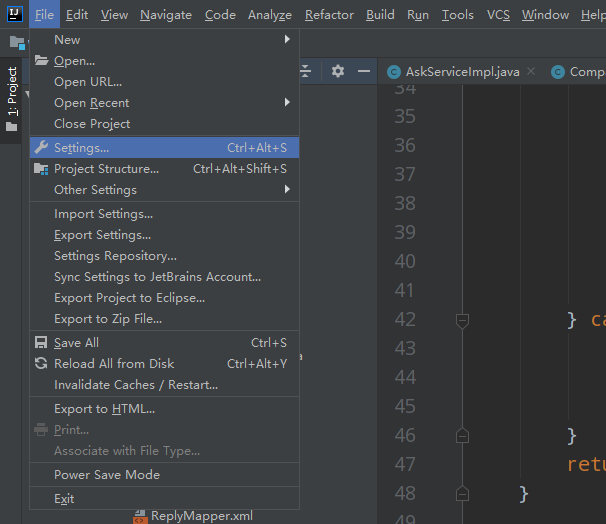Click line number 40 in the gutter
The image size is (606, 524).
(x=405, y=261)
